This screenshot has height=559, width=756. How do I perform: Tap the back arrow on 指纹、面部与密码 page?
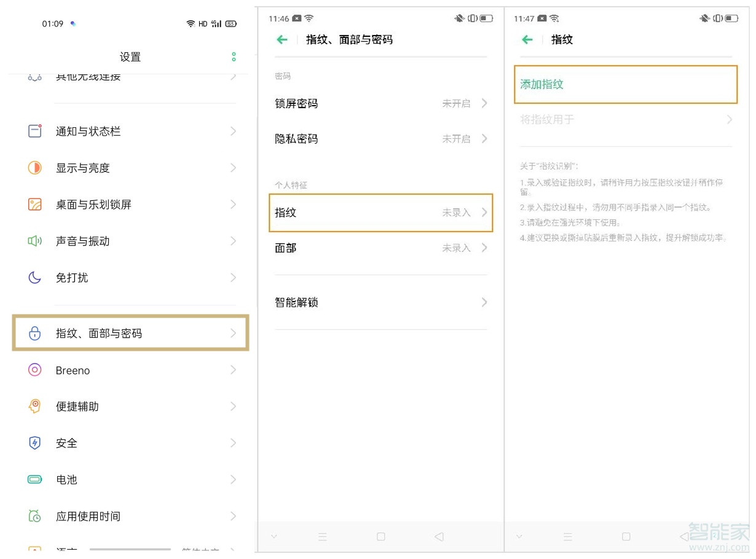(x=282, y=39)
